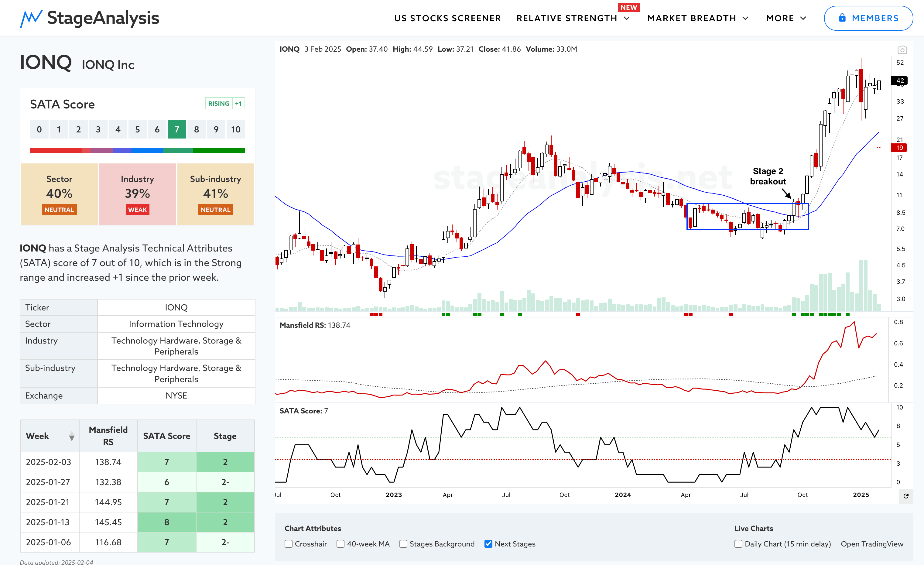
Task: Select SATA score box 10
Action: (235, 129)
